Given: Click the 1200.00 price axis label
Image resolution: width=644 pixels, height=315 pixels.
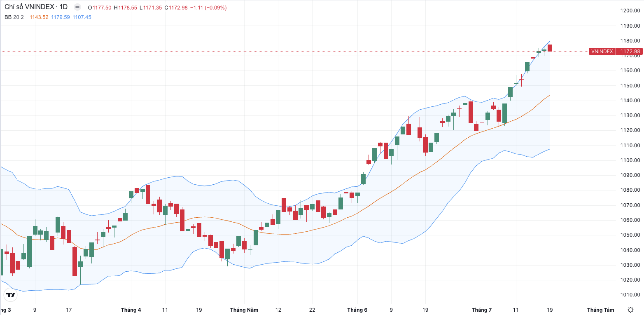Looking at the screenshot, I should pos(630,11).
